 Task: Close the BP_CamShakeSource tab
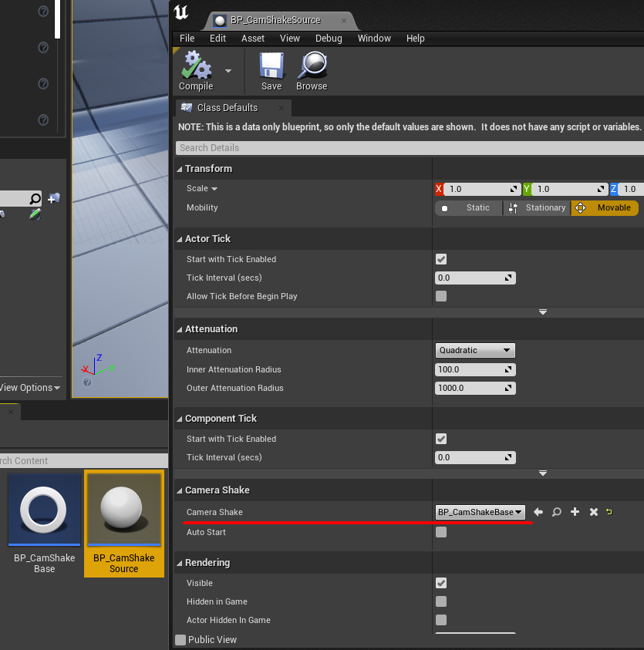[344, 20]
